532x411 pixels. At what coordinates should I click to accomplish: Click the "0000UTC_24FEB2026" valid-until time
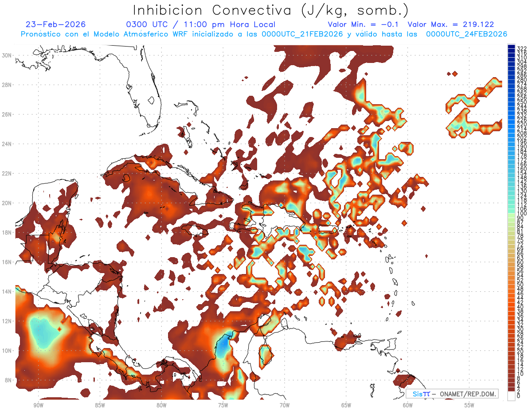pos(466,34)
